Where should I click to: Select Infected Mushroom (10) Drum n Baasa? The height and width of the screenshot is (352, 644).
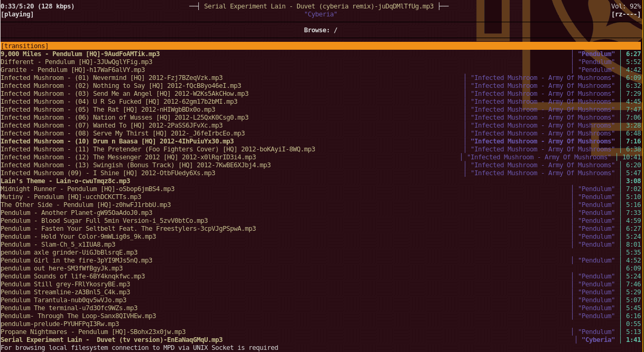coord(321,141)
